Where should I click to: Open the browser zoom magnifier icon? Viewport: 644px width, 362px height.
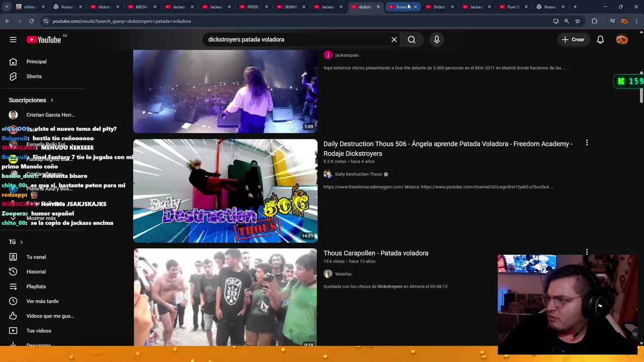click(x=567, y=21)
